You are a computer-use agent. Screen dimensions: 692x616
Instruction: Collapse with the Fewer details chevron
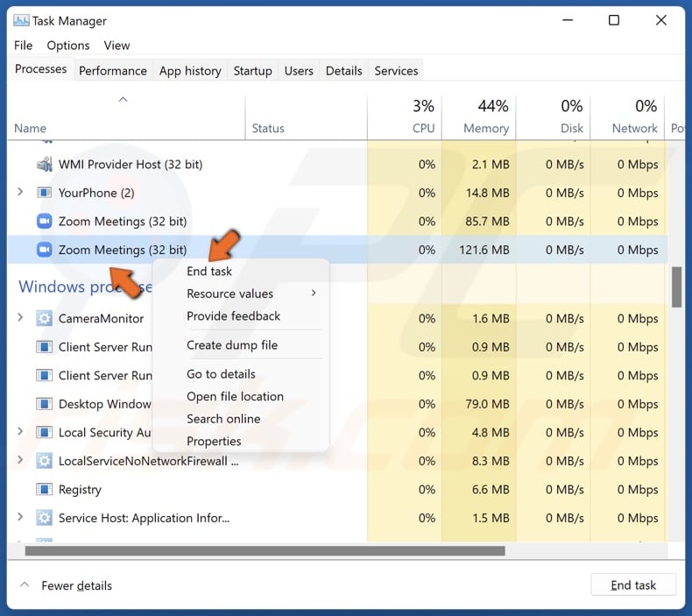[x=25, y=584]
